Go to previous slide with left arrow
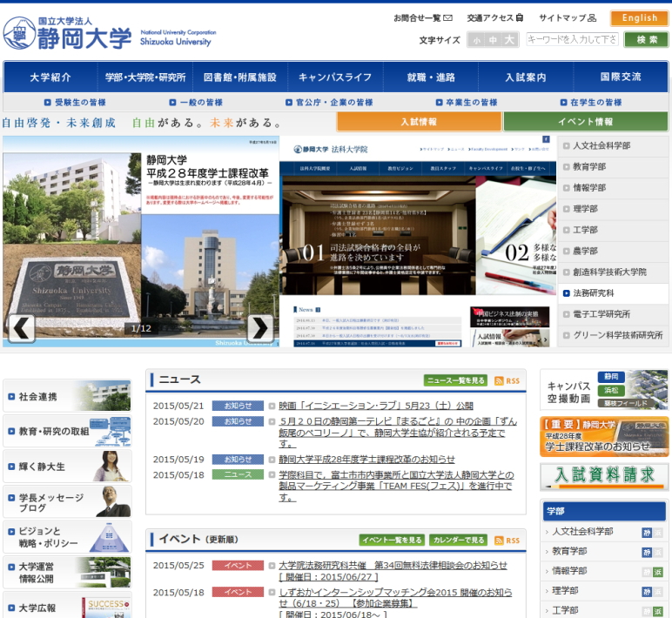This screenshot has width=672, height=618. tap(22, 327)
